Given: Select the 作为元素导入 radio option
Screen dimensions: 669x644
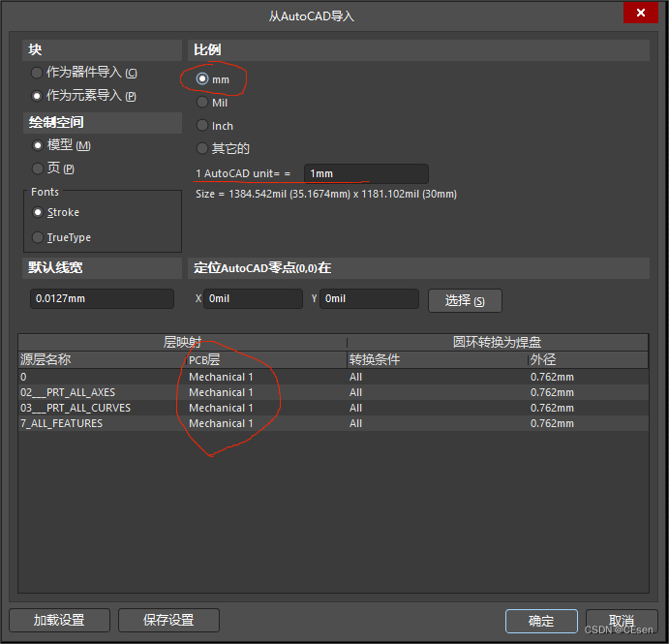Looking at the screenshot, I should (37, 96).
